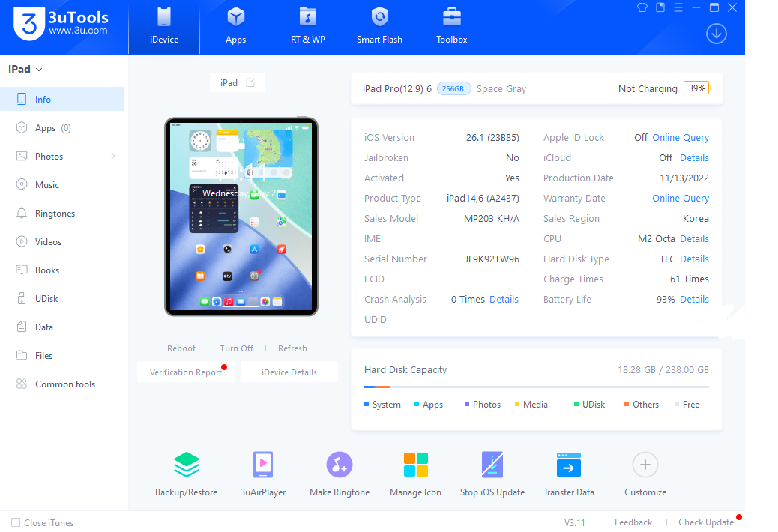Open the Transfer Data tool
778x532 pixels.
point(568,465)
